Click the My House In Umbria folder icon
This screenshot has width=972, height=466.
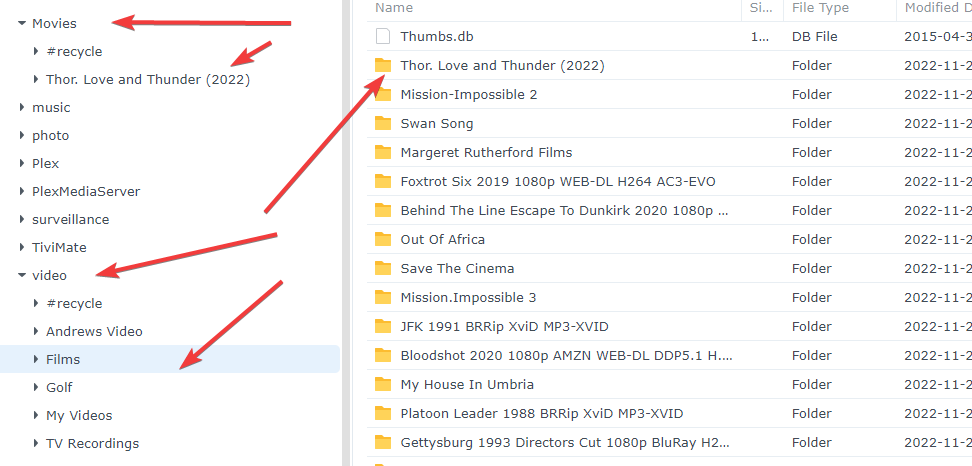(383, 384)
